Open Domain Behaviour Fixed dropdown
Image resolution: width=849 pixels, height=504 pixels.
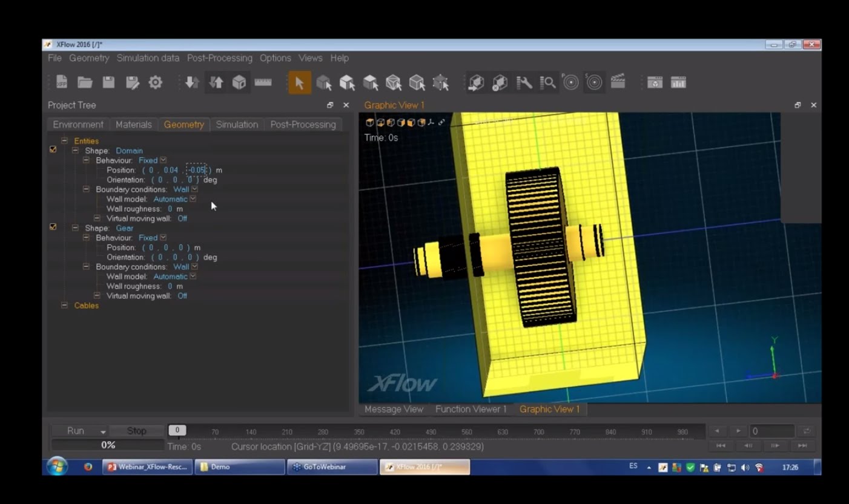click(163, 160)
